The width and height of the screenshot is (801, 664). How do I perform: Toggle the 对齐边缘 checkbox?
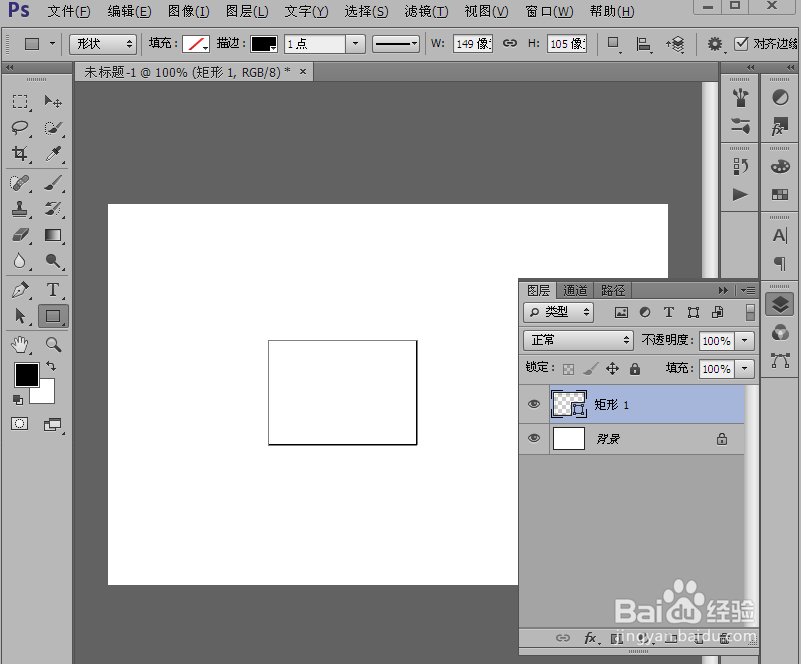pos(741,44)
